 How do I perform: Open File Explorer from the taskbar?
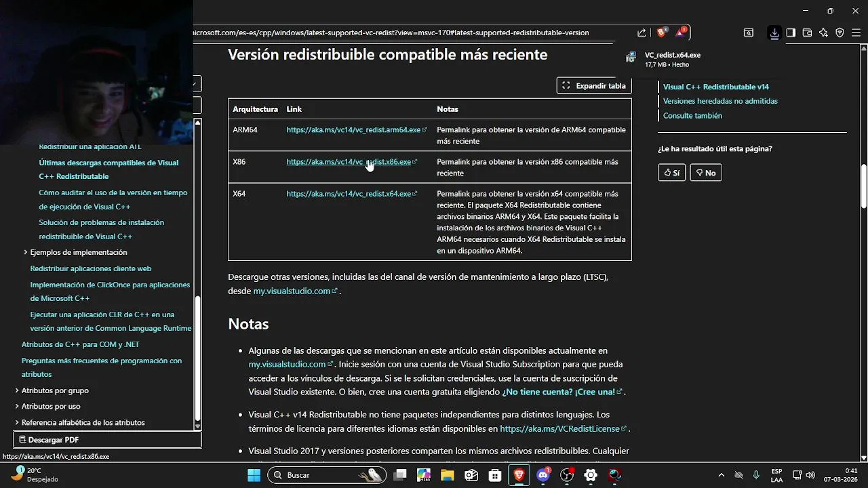[x=448, y=475]
